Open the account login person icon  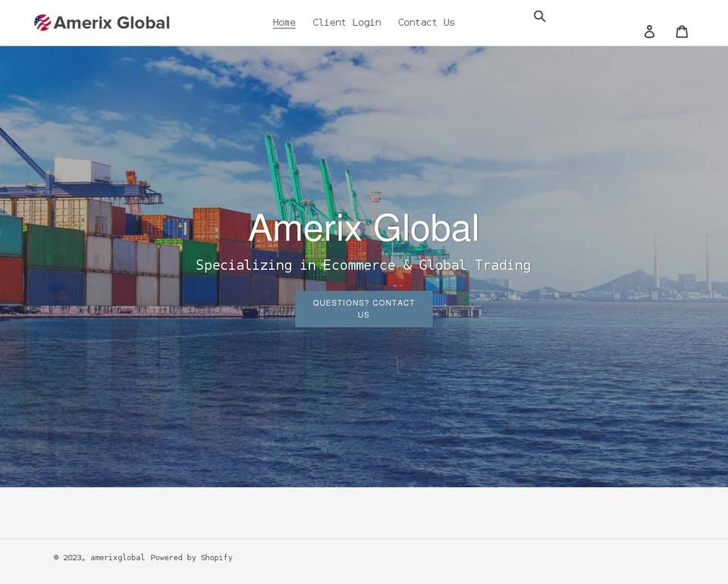(649, 32)
